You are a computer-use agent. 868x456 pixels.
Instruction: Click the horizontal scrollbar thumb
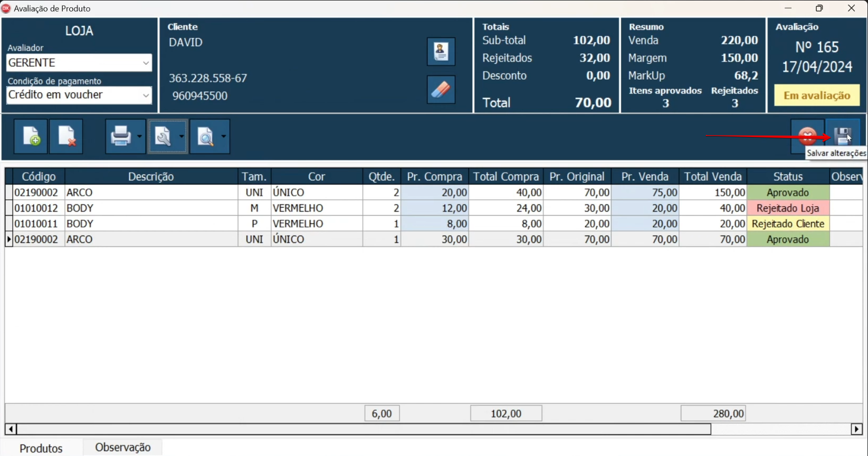[x=364, y=429]
